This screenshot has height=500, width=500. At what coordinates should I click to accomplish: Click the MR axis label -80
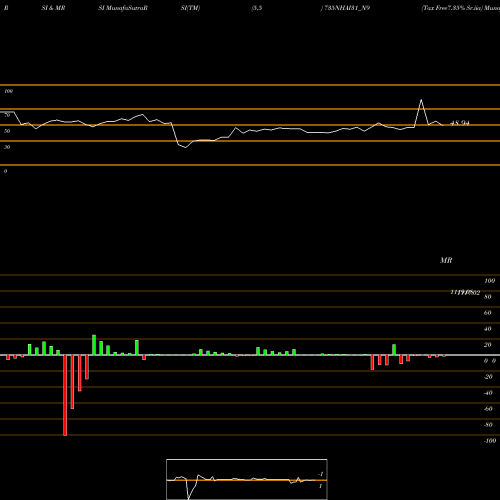point(488,425)
